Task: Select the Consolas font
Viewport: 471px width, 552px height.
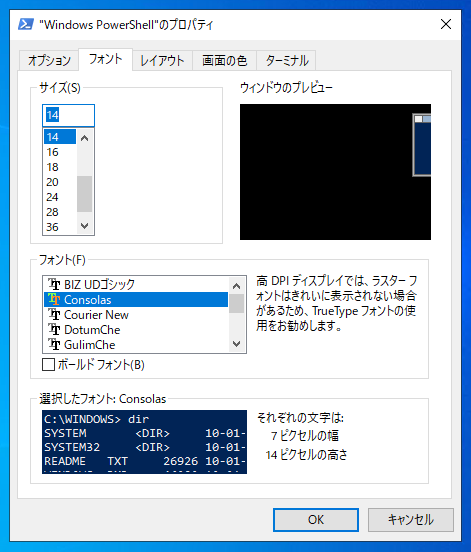Action: (136, 299)
